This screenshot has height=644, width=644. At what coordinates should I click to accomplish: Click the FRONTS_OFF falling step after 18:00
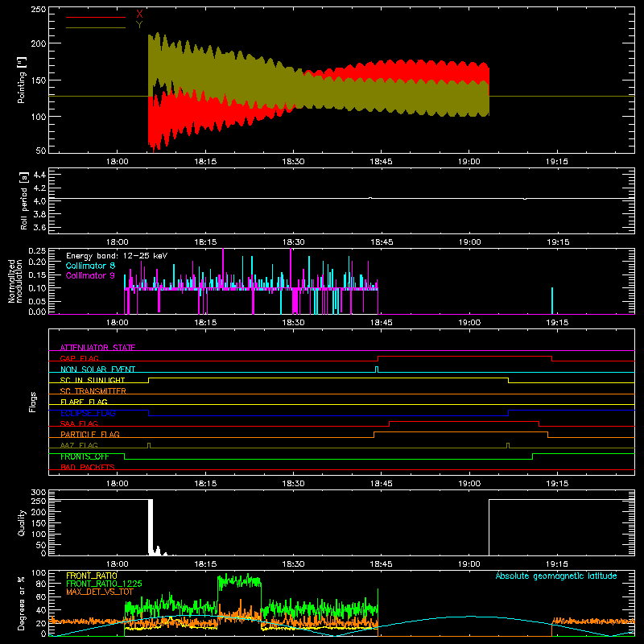point(125,456)
